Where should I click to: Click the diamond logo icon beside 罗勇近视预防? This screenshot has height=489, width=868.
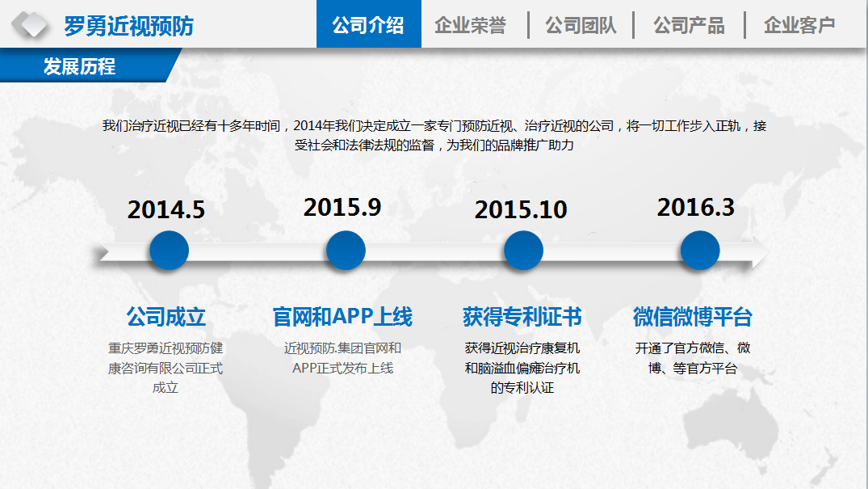(x=30, y=25)
